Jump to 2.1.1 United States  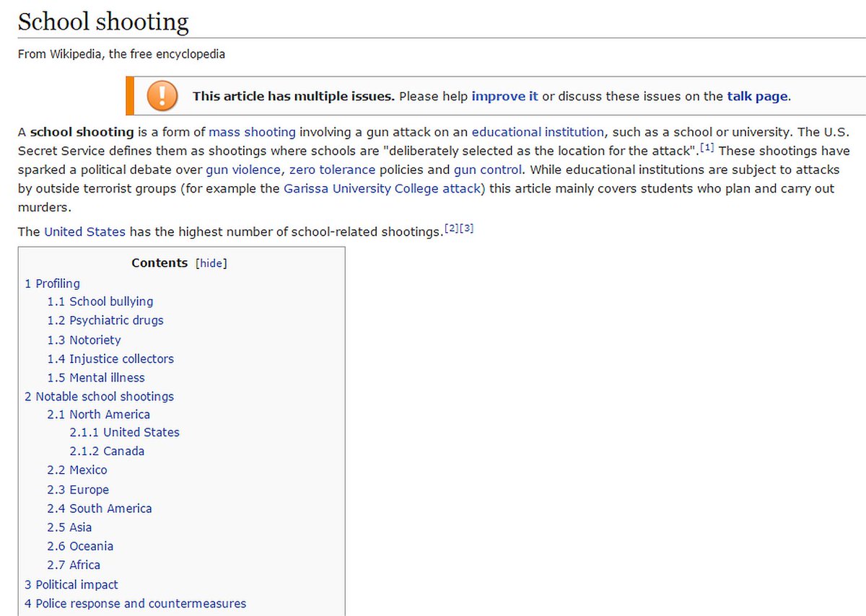[x=124, y=433]
